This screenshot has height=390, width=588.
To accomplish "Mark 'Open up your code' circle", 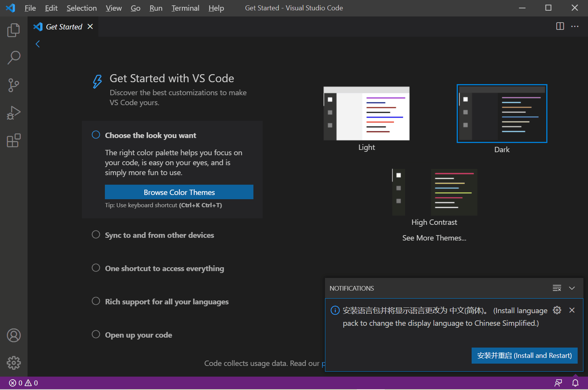I will click(x=96, y=334).
